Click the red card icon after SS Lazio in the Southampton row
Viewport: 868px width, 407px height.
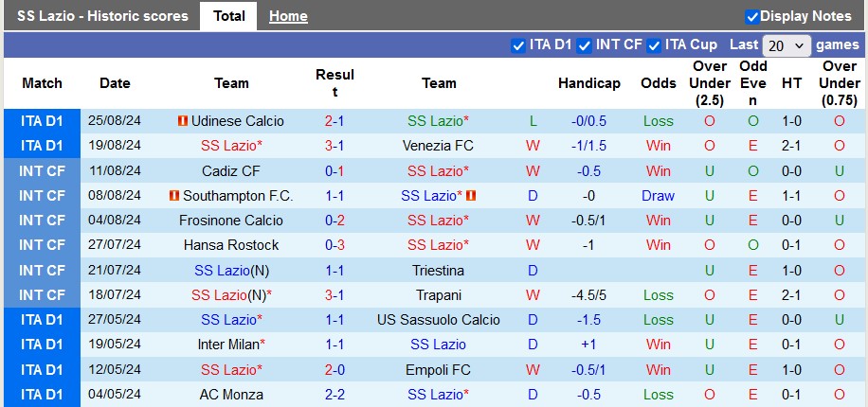tap(471, 196)
